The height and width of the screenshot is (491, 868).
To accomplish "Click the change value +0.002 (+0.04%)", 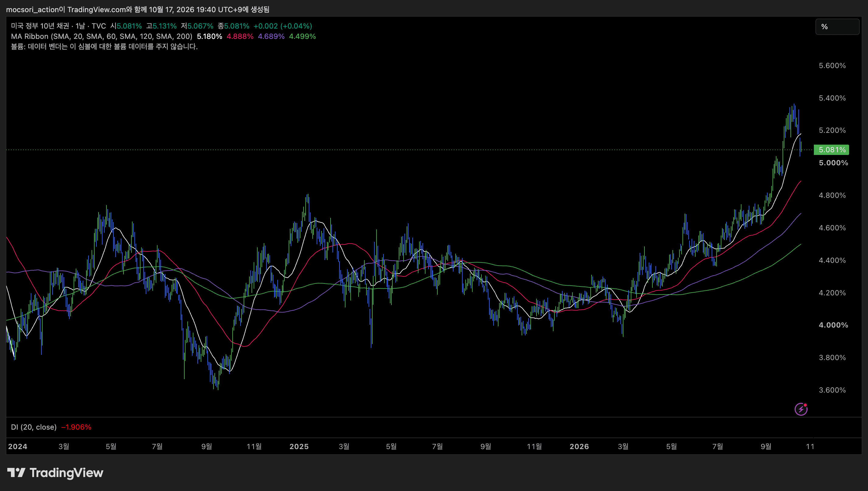I will pos(283,26).
